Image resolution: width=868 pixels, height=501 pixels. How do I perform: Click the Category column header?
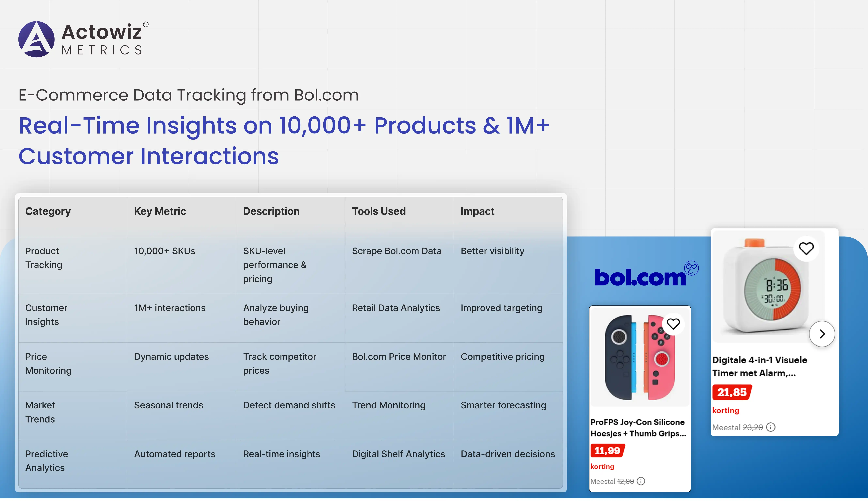[x=48, y=211]
